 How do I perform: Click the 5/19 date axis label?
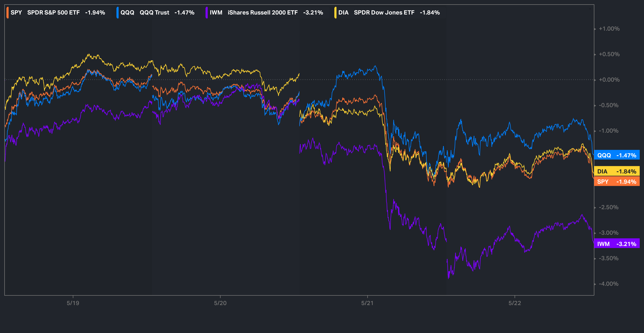tap(73, 303)
